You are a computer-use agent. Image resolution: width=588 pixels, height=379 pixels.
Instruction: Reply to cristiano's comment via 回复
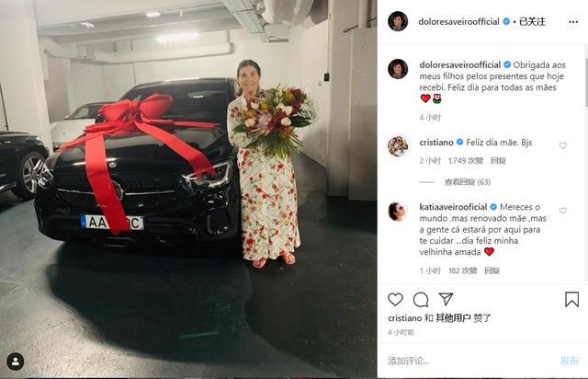tap(498, 161)
